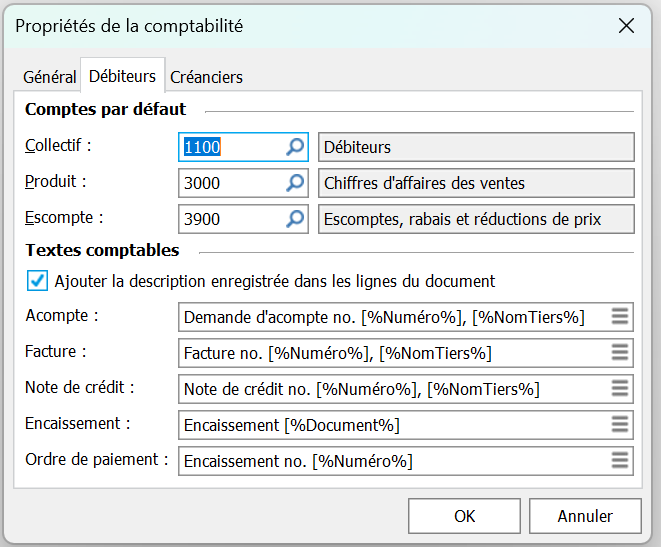661x547 pixels.
Task: Click the Facture accounting text field
Action: (x=396, y=353)
